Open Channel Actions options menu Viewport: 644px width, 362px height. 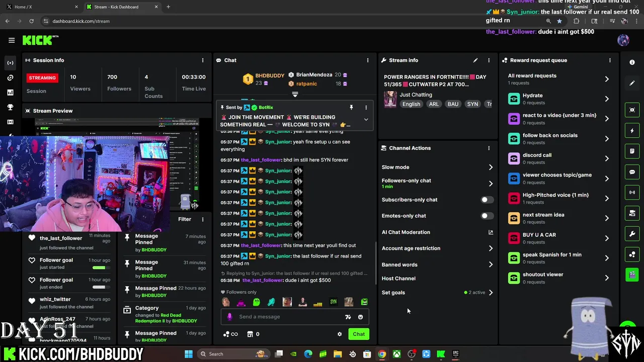tap(489, 148)
